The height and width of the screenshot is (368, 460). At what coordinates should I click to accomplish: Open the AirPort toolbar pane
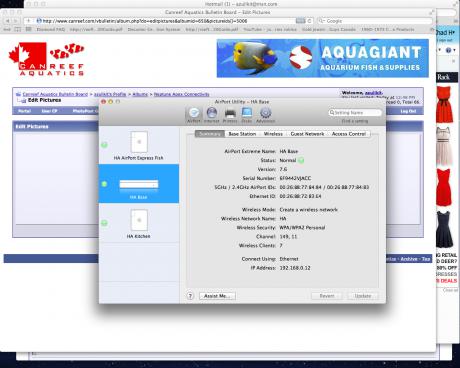point(194,115)
